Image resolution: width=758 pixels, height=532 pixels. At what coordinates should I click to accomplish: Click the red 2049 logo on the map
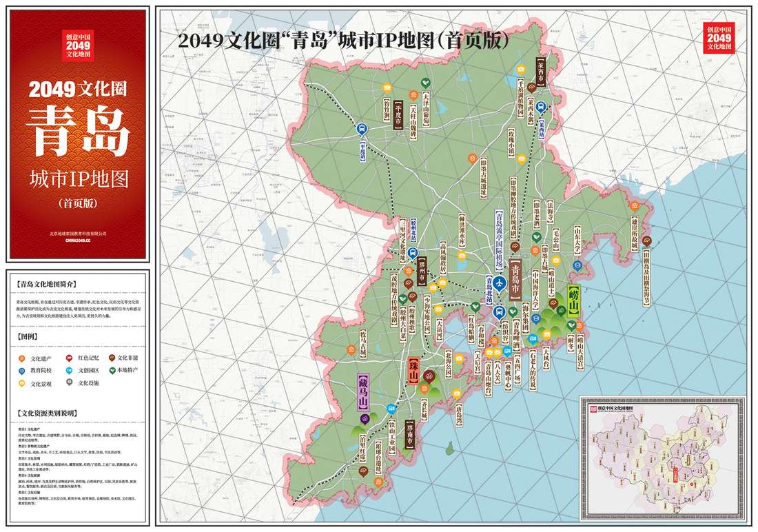click(719, 37)
